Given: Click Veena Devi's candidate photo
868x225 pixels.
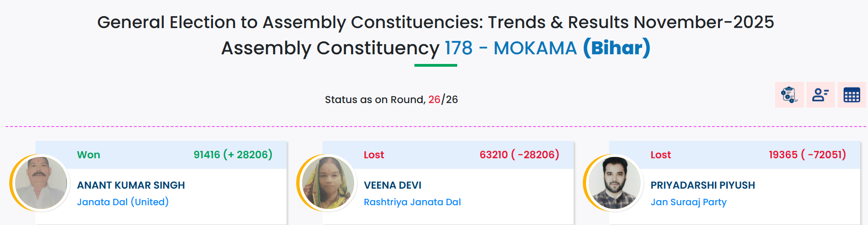Looking at the screenshot, I should (328, 183).
